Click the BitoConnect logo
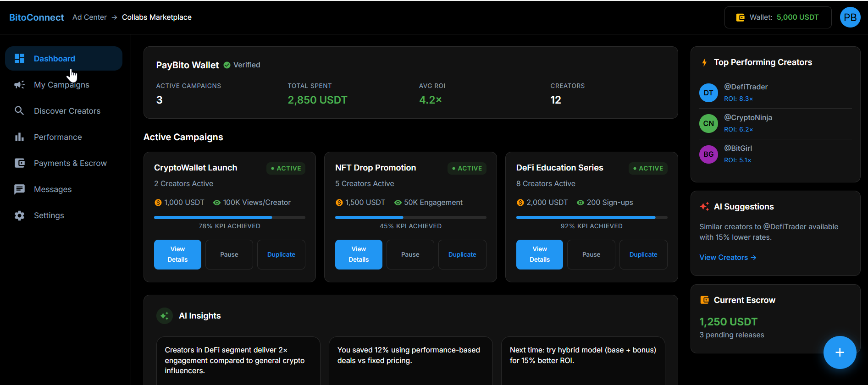This screenshot has height=385, width=868. coord(37,17)
